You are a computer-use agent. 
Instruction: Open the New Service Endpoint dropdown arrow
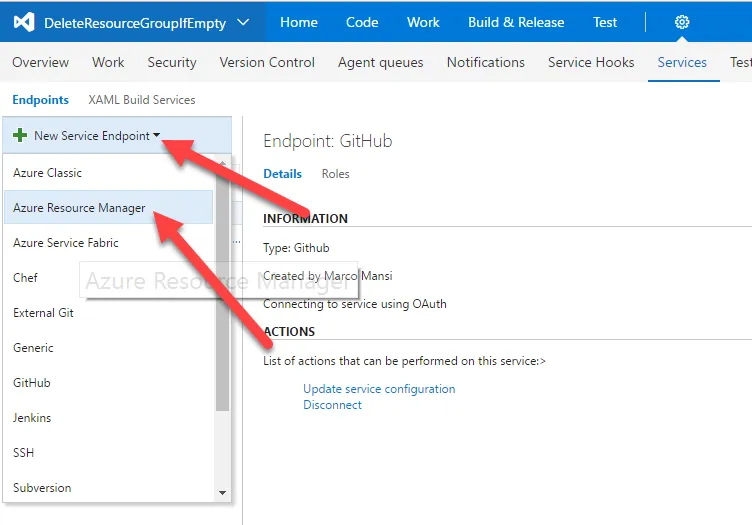coord(156,136)
